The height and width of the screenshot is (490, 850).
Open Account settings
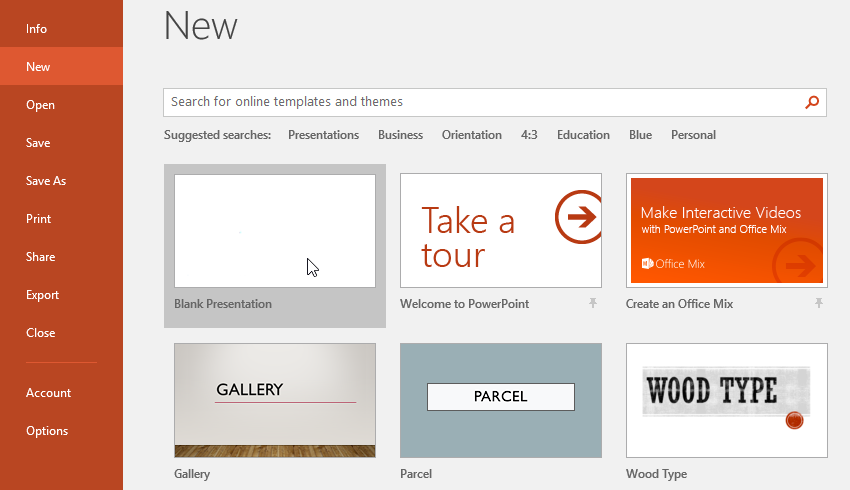point(48,393)
